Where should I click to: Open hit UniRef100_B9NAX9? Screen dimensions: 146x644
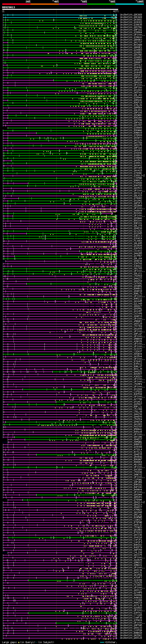pos(131,133)
